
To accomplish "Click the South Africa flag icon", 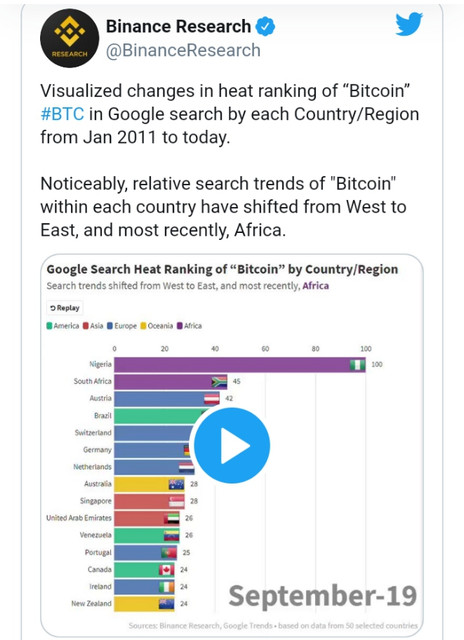I will coord(219,382).
